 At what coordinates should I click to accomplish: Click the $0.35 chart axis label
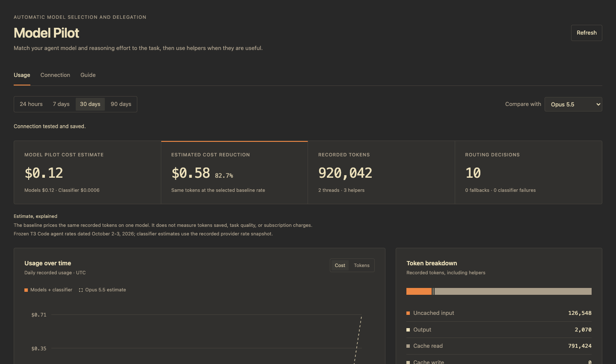[39, 349]
